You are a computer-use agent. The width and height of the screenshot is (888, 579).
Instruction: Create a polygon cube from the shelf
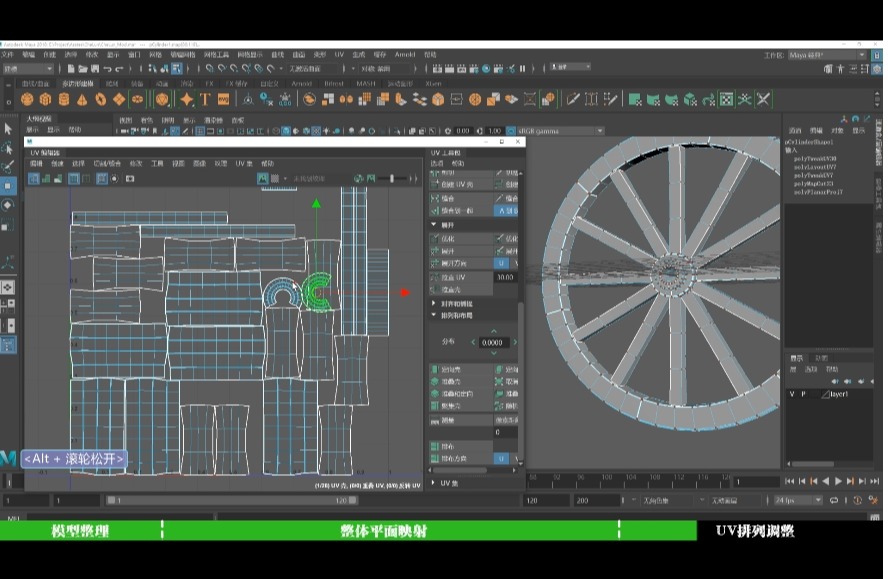(45, 99)
